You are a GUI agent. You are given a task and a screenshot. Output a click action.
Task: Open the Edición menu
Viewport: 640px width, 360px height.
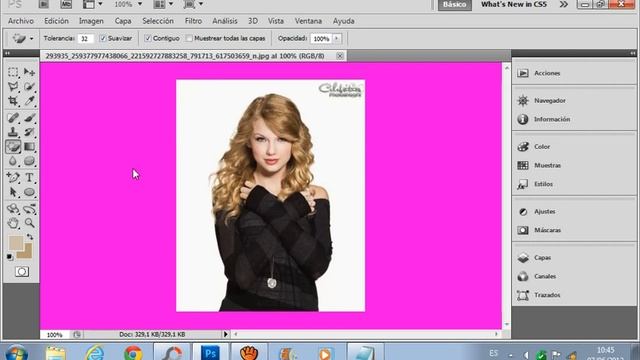point(56,21)
